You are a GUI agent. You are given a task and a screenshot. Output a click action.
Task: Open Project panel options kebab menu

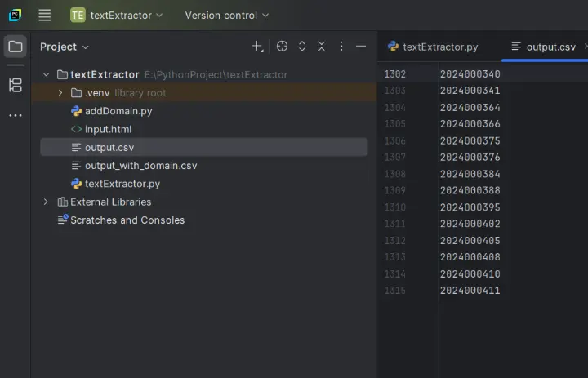coord(341,47)
